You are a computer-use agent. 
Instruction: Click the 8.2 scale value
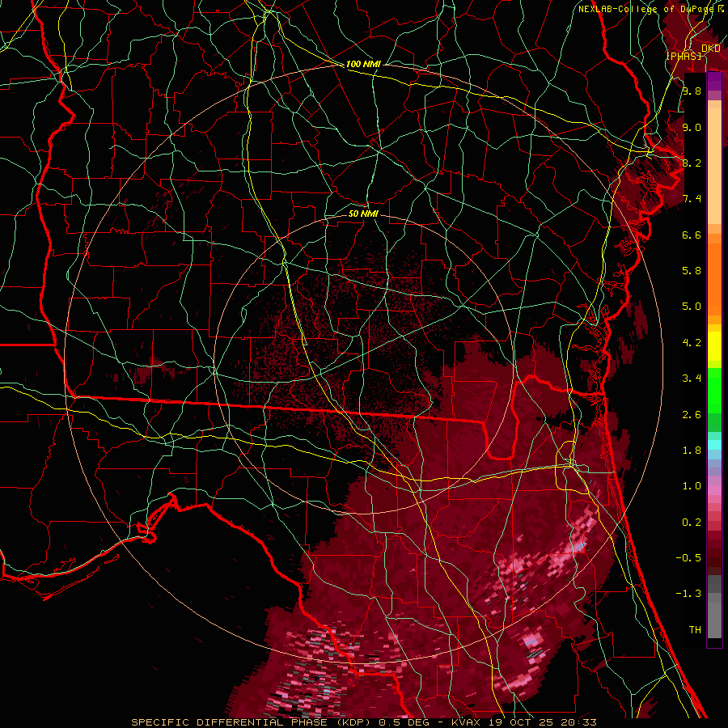point(692,163)
